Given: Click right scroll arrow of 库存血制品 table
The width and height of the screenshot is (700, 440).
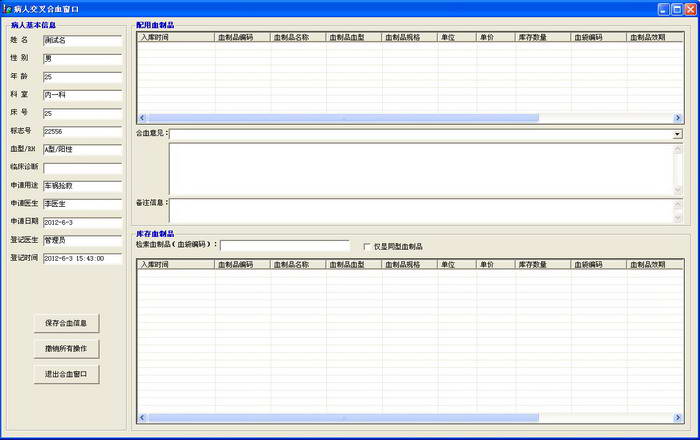Looking at the screenshot, I should click(x=678, y=418).
